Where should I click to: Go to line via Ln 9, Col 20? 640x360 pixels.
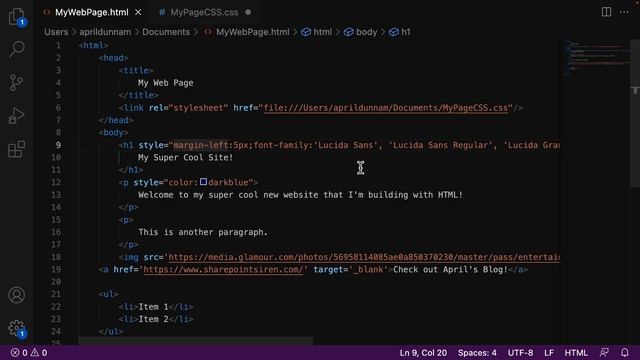tap(423, 353)
